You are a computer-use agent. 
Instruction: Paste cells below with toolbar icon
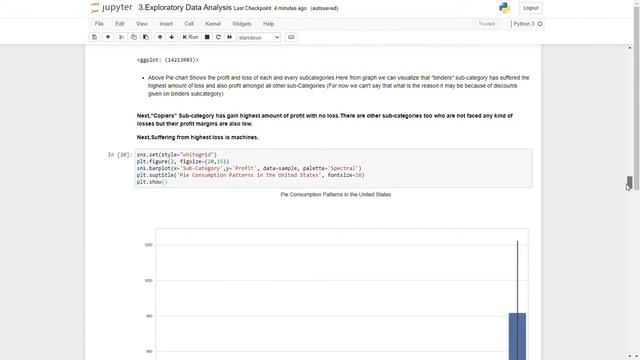pos(146,37)
